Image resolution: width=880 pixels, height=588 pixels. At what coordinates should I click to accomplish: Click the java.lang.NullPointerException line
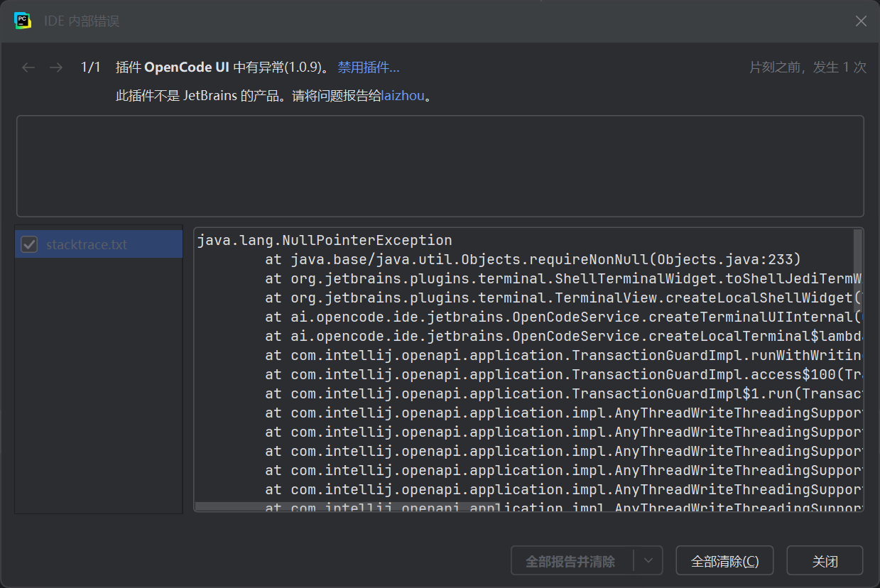(324, 240)
